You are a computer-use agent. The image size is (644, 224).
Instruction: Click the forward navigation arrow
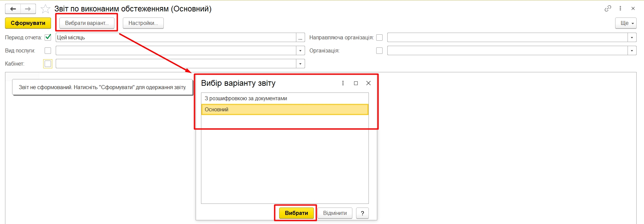(28, 9)
